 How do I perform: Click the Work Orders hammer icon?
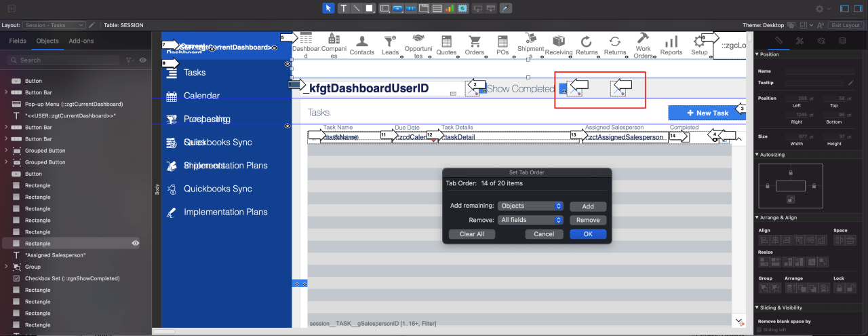644,38
